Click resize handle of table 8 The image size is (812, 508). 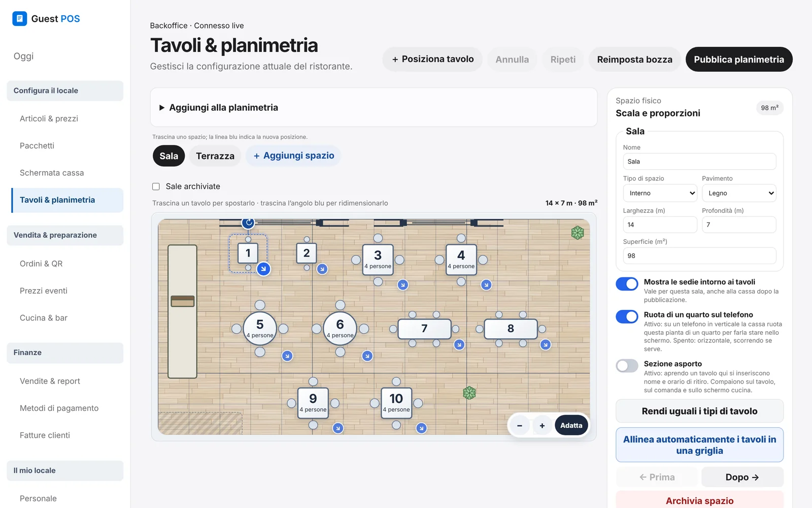click(x=546, y=344)
